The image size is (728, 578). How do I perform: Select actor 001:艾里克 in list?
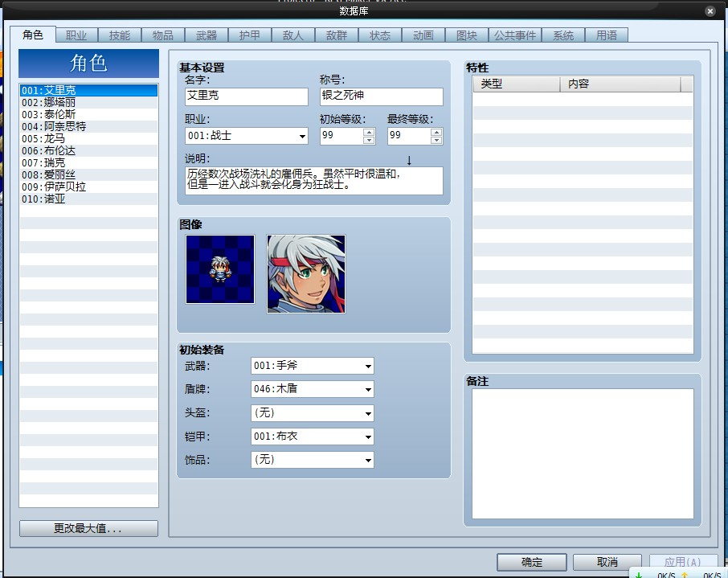[88, 90]
